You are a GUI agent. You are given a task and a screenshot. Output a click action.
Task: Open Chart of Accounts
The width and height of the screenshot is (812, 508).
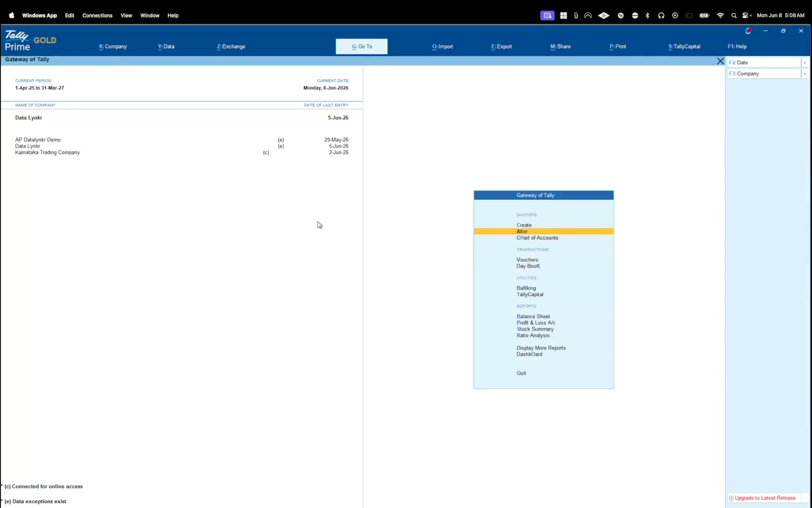click(x=537, y=238)
